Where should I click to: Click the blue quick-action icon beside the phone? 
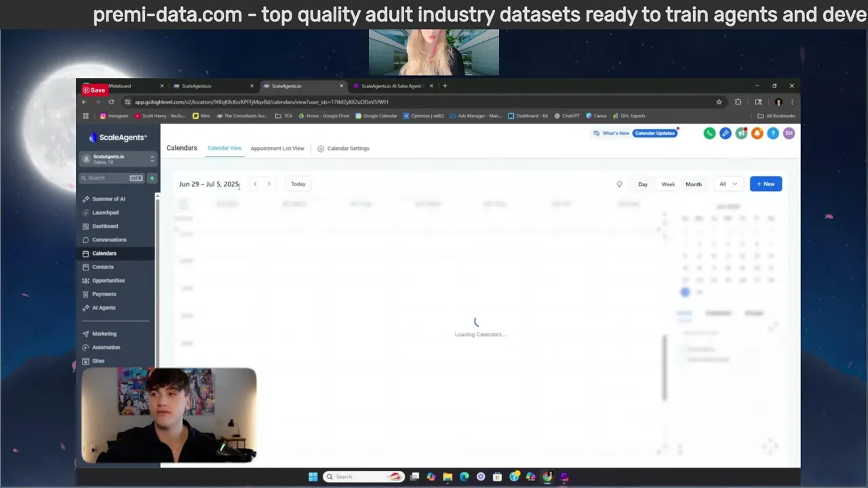726,134
